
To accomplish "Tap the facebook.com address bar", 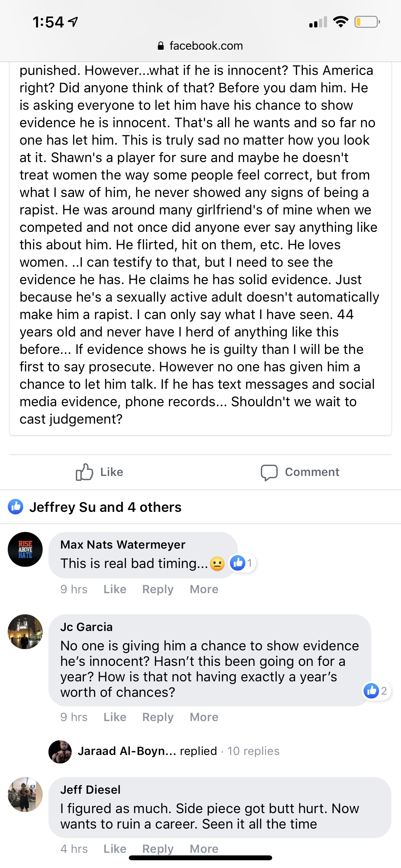I will (x=200, y=46).
